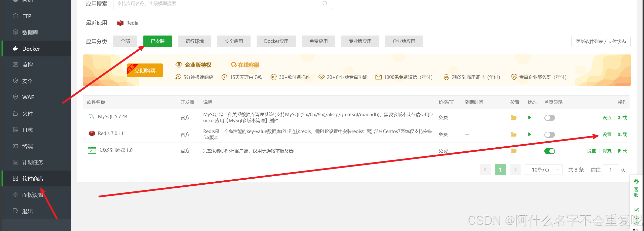Click the 立即购买 buy button

click(145, 70)
